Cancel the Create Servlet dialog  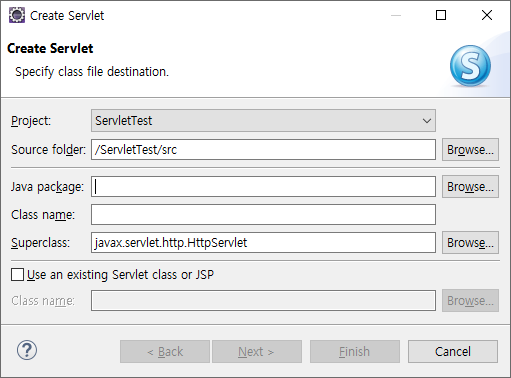[453, 351]
